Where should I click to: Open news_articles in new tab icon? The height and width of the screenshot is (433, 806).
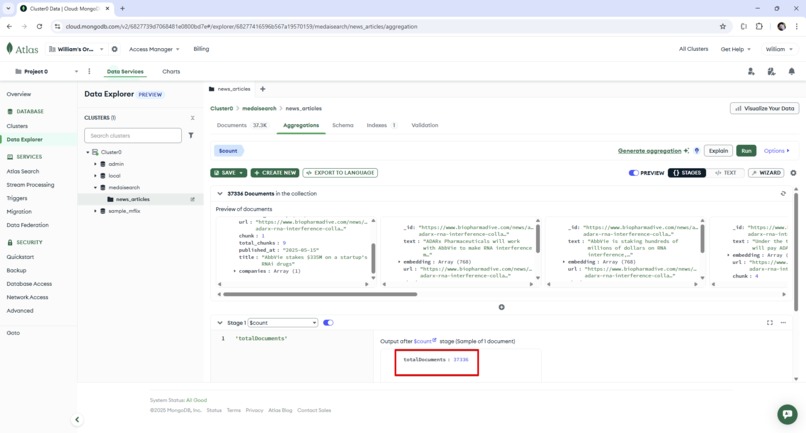pyautogui.click(x=193, y=199)
